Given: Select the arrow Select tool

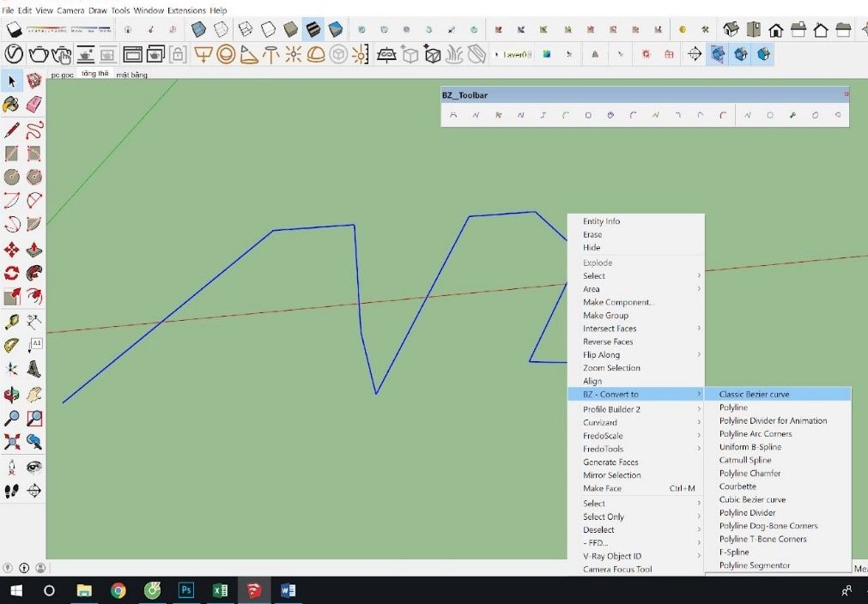Looking at the screenshot, I should (11, 81).
